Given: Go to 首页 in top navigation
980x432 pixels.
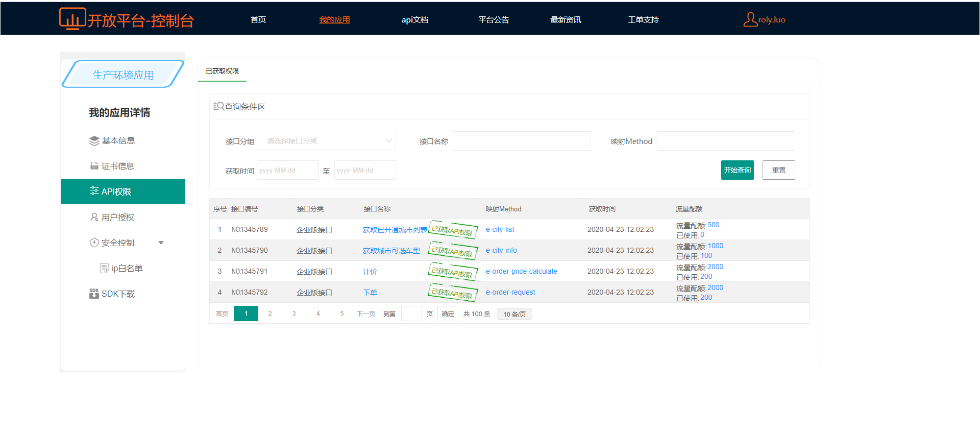Looking at the screenshot, I should 258,20.
